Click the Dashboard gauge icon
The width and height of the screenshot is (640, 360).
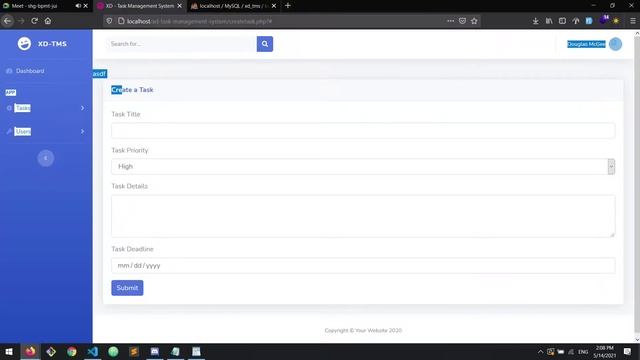(x=9, y=71)
